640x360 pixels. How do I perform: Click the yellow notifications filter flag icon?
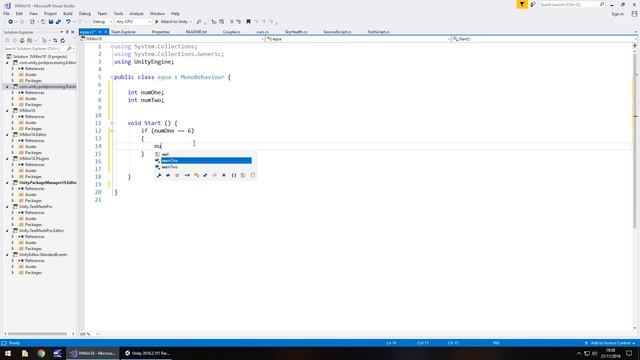(x=522, y=4)
